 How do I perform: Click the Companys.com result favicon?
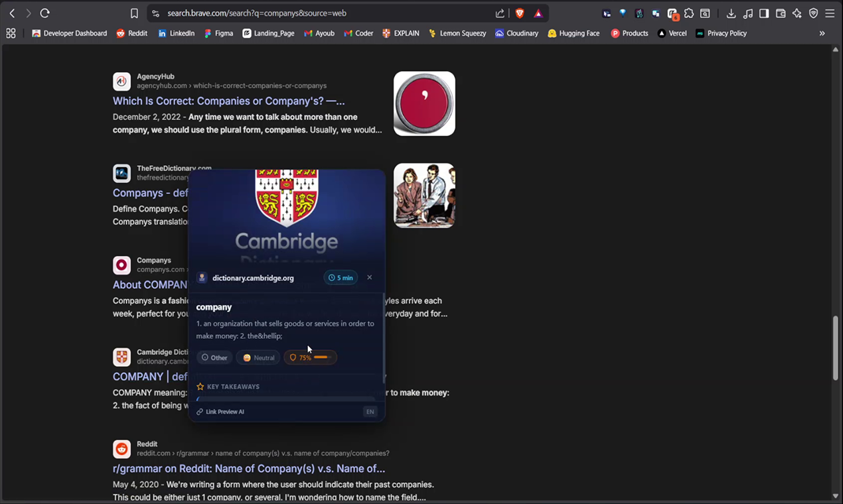click(x=121, y=265)
